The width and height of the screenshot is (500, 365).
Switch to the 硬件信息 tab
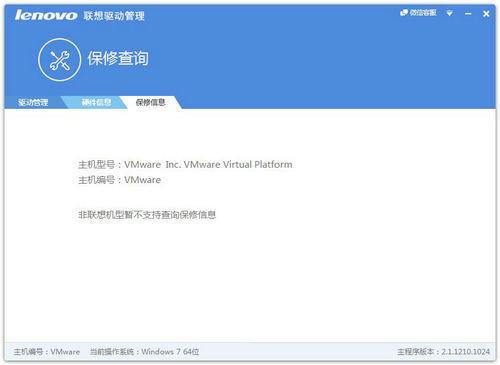tap(96, 102)
